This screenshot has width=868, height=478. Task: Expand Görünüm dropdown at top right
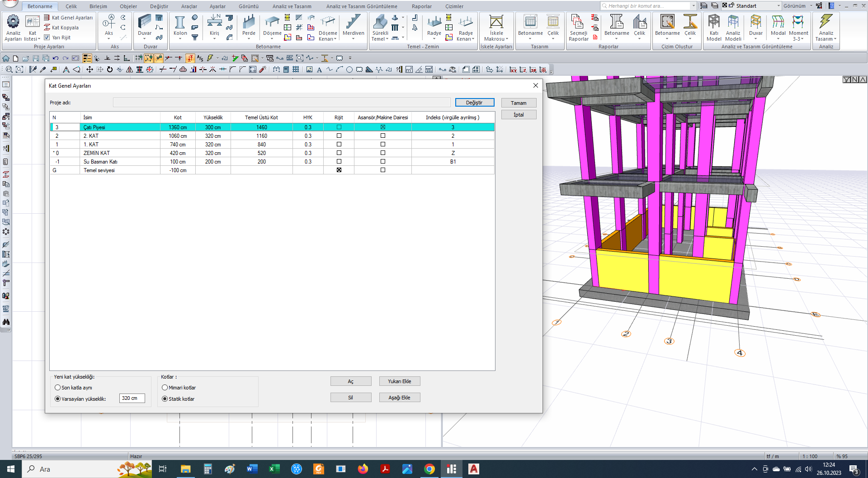click(x=811, y=6)
